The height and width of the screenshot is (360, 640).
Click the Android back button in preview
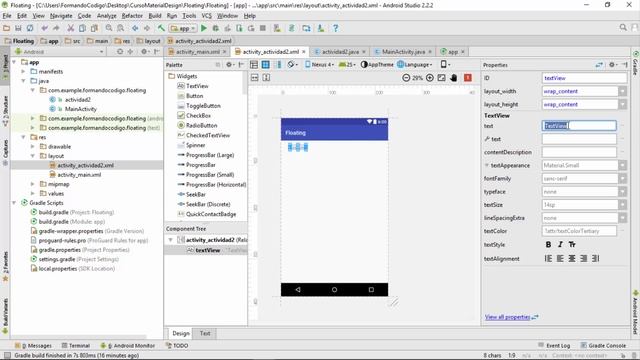[298, 289]
